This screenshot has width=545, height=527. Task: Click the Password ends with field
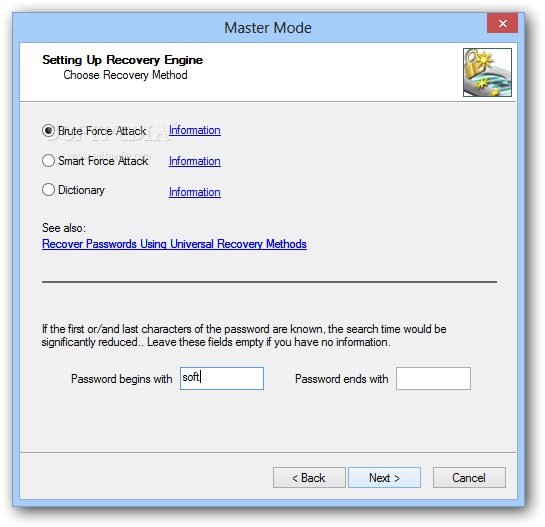point(433,378)
